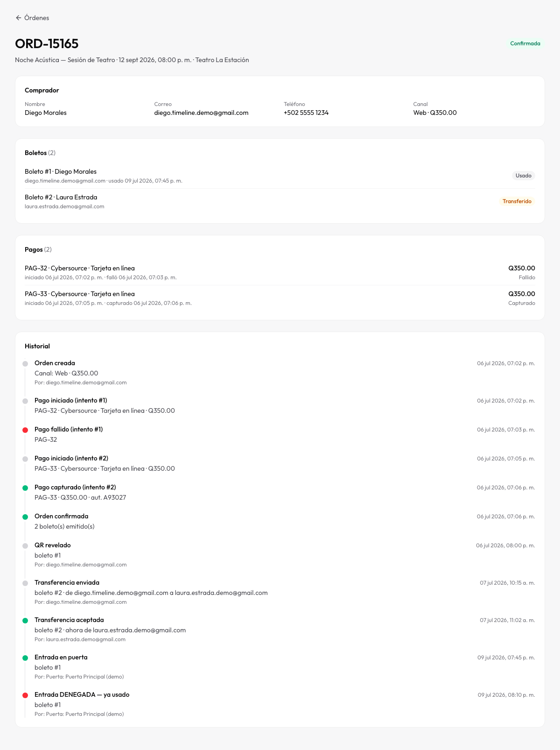
Task: Click the green Orden confirmada marker
Action: pyautogui.click(x=25, y=517)
